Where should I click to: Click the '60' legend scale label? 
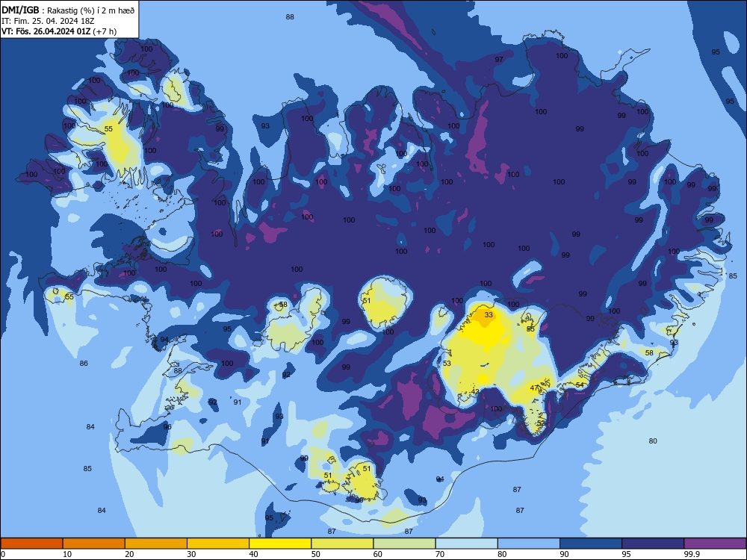[x=378, y=554]
